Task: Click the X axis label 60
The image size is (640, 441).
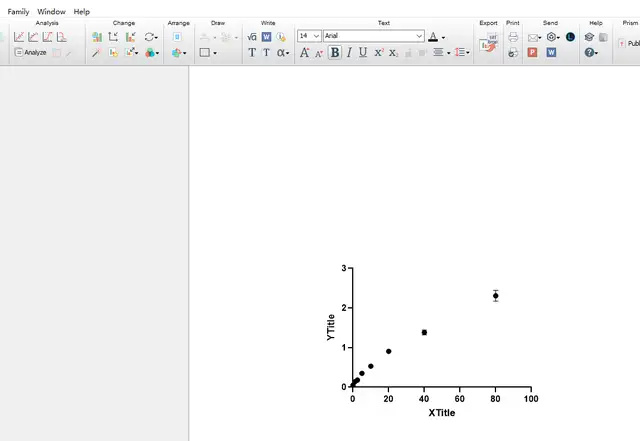Action: pyautogui.click(x=460, y=399)
